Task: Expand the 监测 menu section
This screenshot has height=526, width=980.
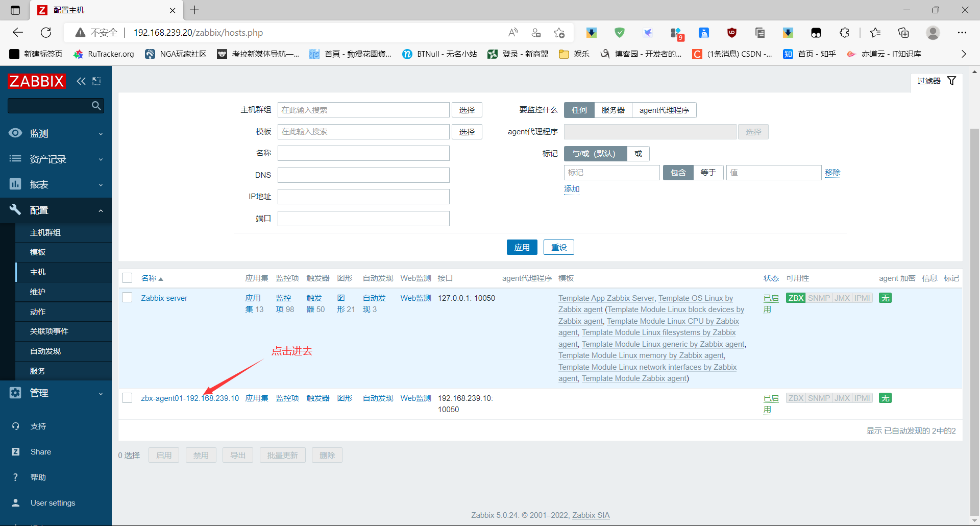Action: point(56,133)
